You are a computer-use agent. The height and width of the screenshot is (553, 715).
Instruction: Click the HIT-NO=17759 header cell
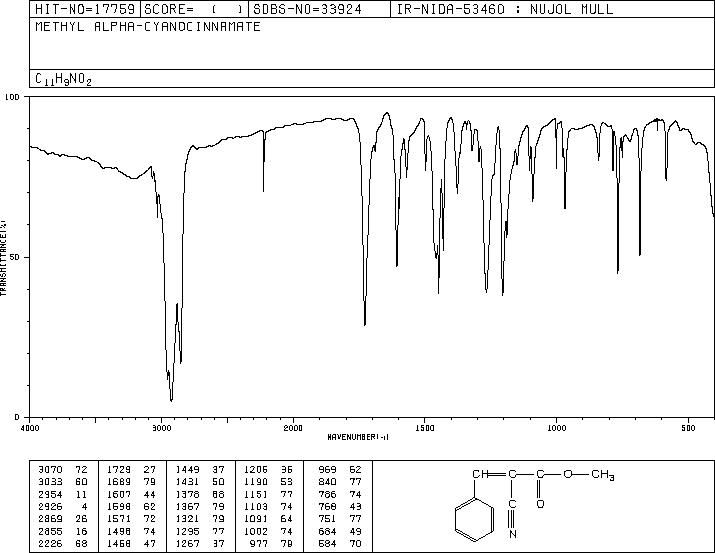[85, 9]
